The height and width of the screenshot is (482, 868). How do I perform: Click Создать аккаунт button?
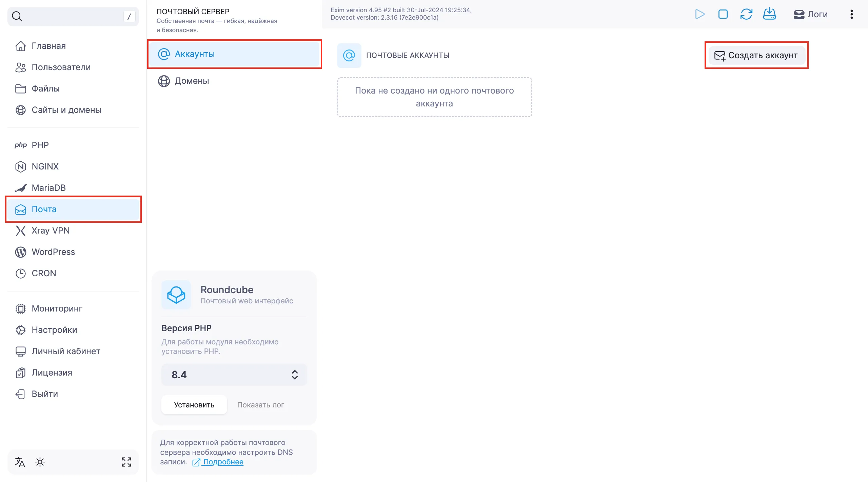(756, 55)
